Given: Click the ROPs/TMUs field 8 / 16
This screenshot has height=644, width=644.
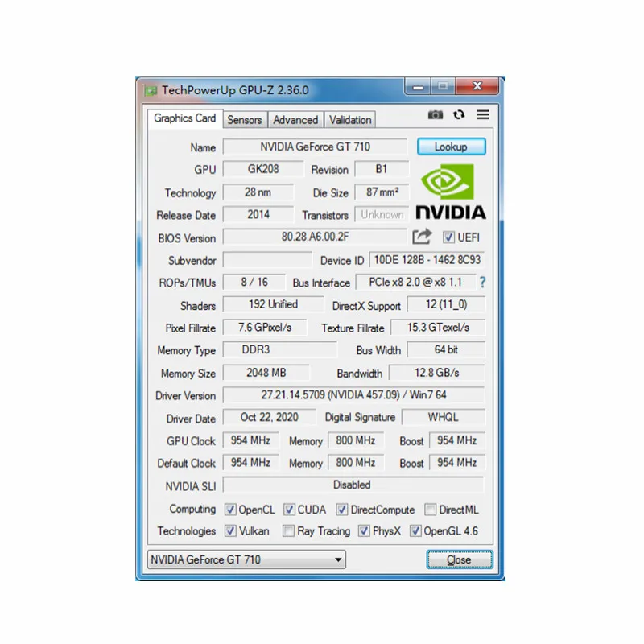Looking at the screenshot, I should click(254, 283).
